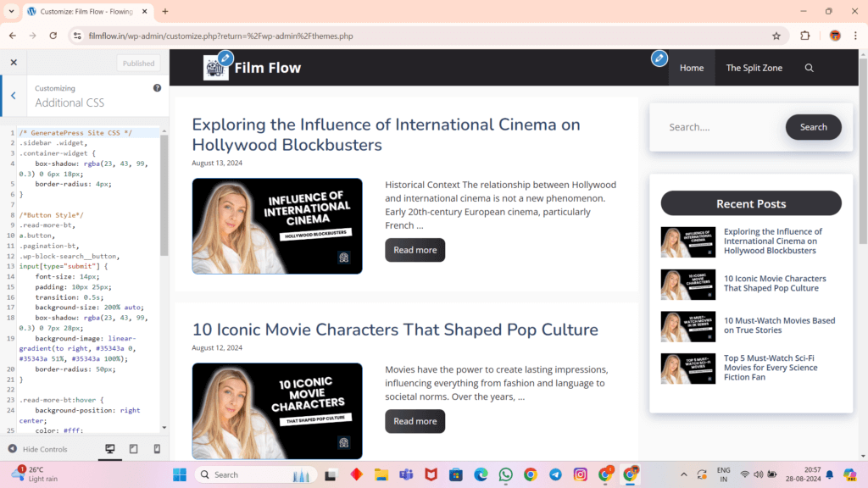Click Read more under Iconic Movie Characters post
This screenshot has width=868, height=488.
tap(415, 421)
